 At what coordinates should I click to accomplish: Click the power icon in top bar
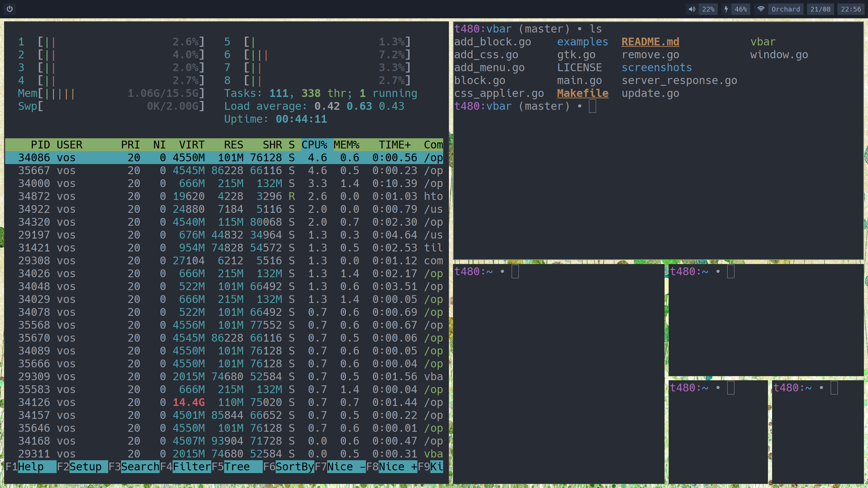click(10, 9)
